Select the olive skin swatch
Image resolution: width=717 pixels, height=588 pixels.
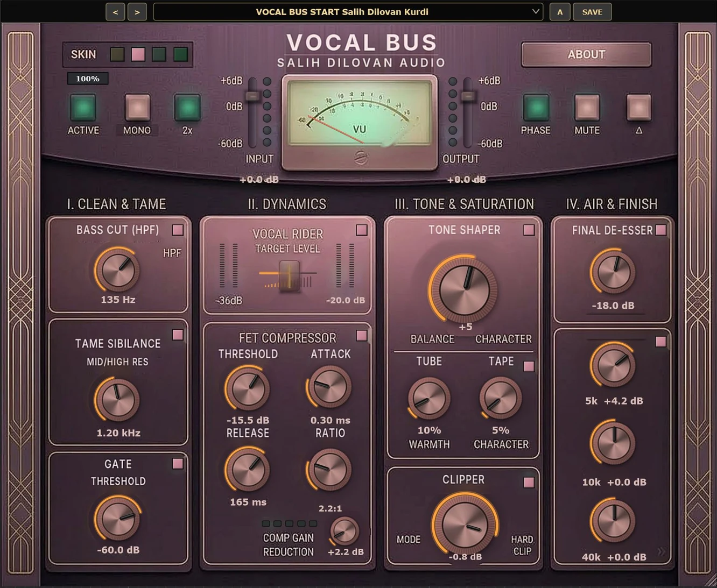117,54
